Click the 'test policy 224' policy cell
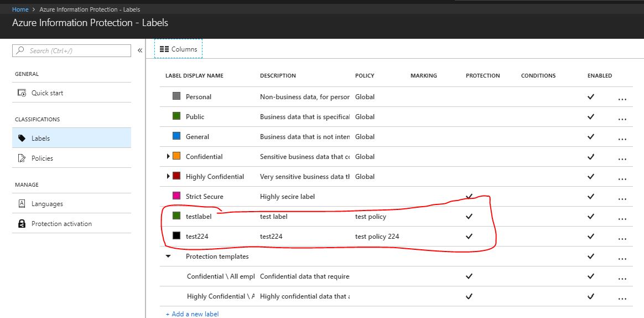The image size is (644, 318). (x=377, y=236)
